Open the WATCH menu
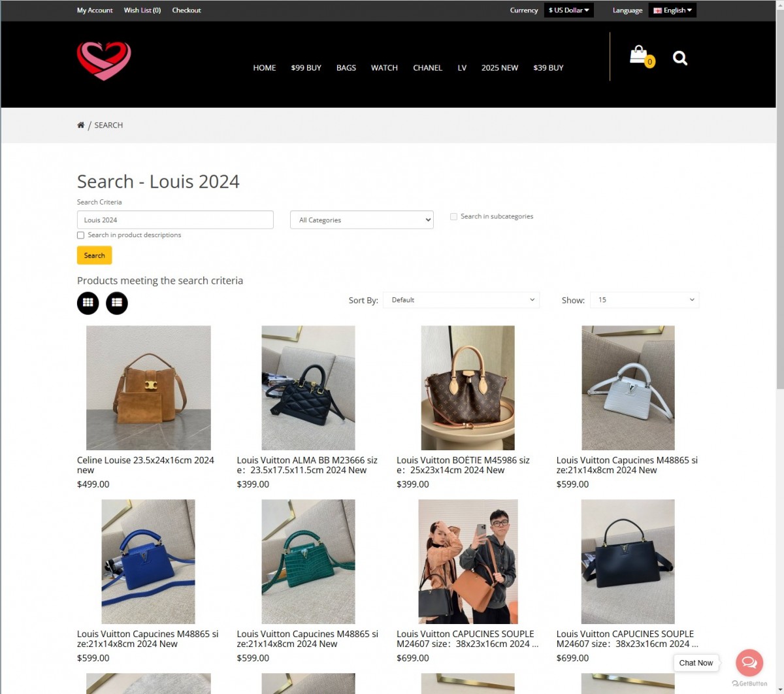 (384, 68)
